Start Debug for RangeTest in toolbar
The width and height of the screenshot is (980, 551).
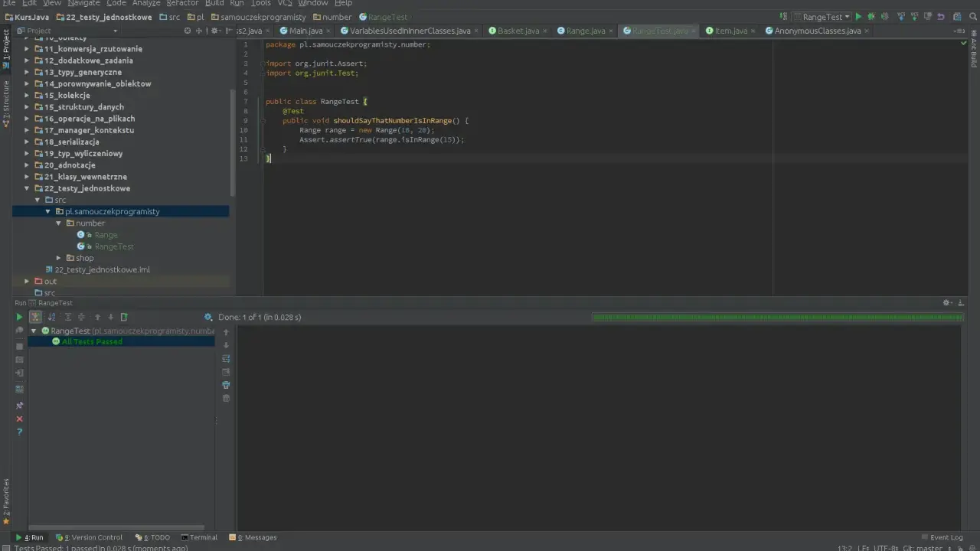coord(871,17)
